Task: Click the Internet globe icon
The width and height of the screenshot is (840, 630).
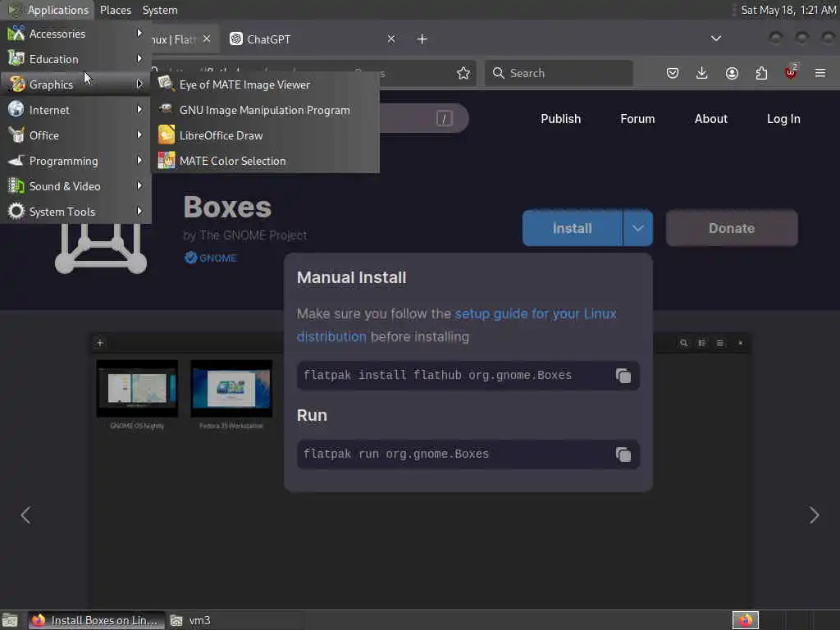Action: pos(16,109)
